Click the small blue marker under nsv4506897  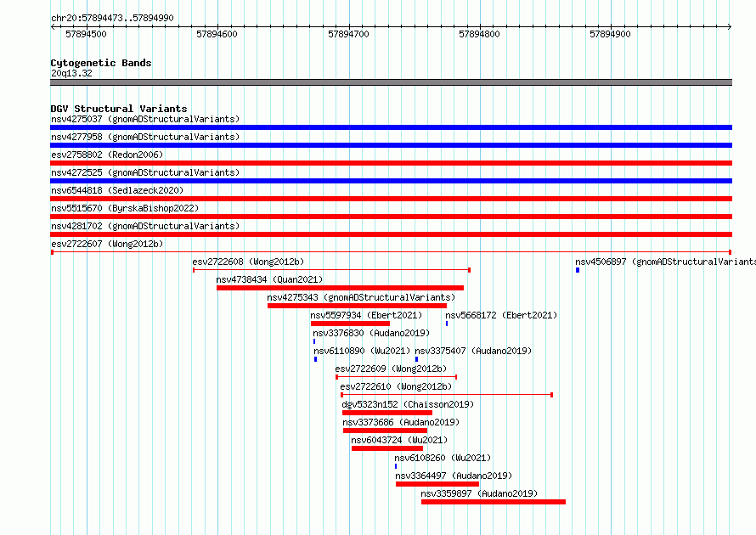pos(578,270)
